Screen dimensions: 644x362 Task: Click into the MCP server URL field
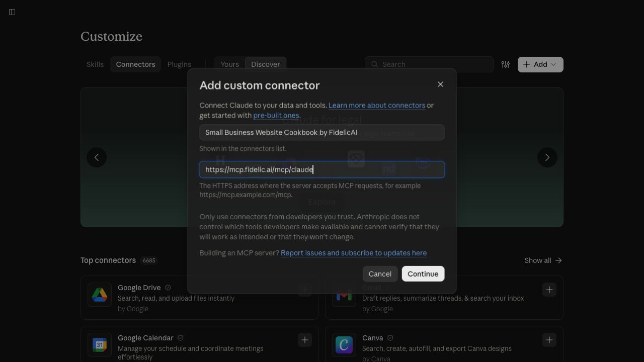322,169
